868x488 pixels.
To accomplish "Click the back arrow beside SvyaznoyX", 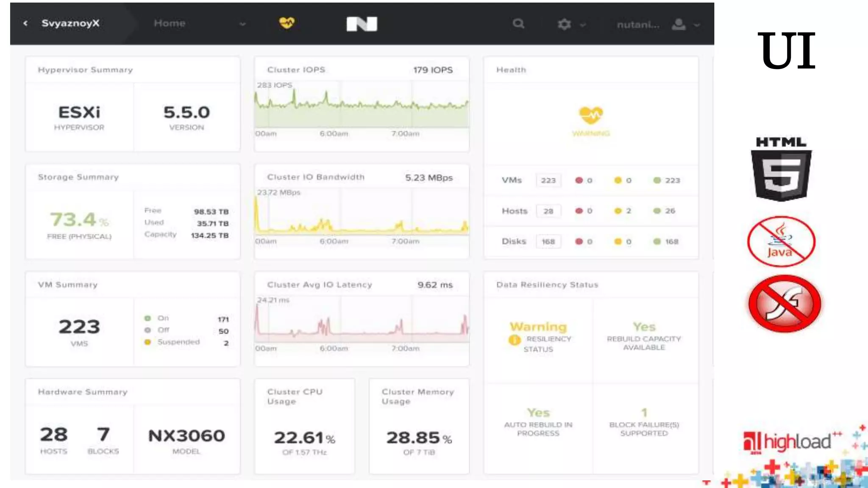I will pos(26,23).
